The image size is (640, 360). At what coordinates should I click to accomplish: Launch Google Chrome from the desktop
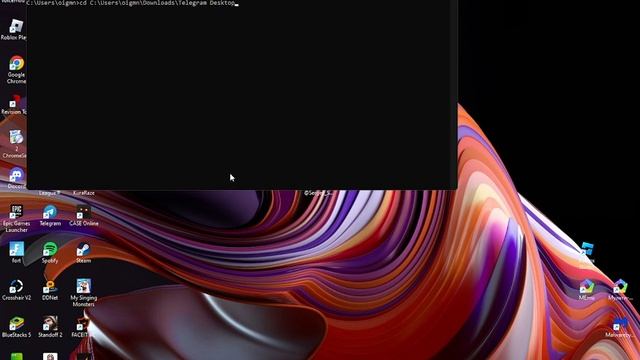pos(16,70)
